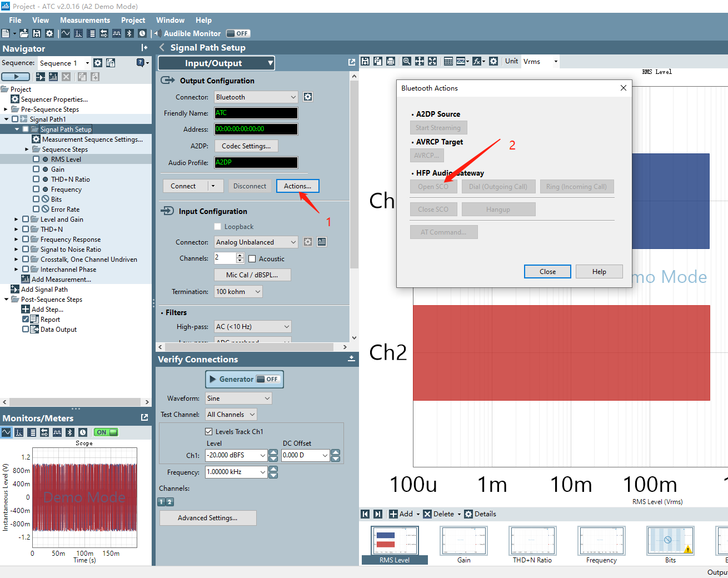This screenshot has height=578, width=728.
Task: Open the Project menu
Action: pos(133,20)
